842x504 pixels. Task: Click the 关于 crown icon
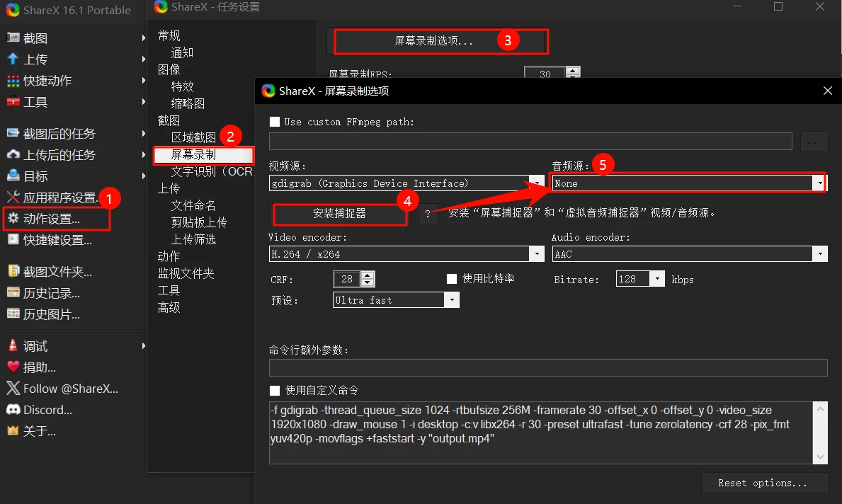pos(13,430)
